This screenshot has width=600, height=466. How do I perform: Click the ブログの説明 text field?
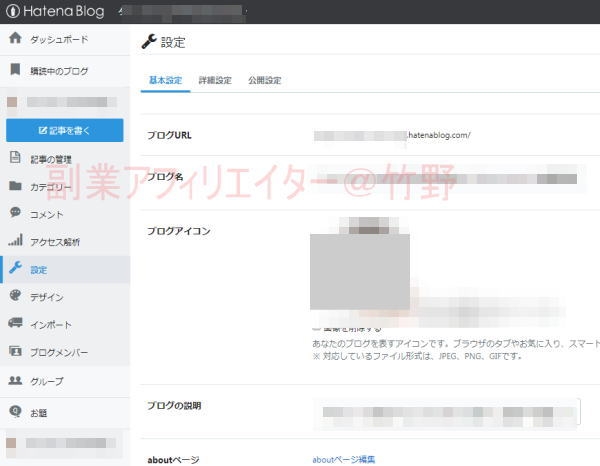coord(446,411)
